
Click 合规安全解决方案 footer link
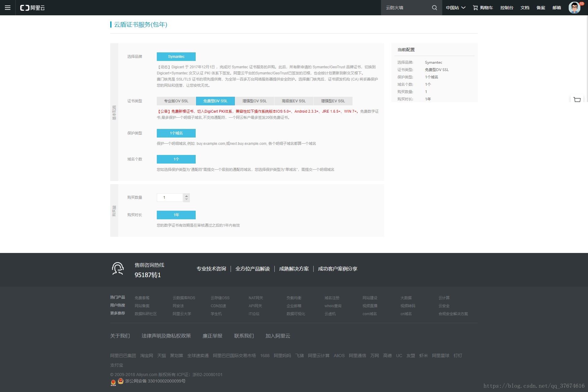coord(453,314)
